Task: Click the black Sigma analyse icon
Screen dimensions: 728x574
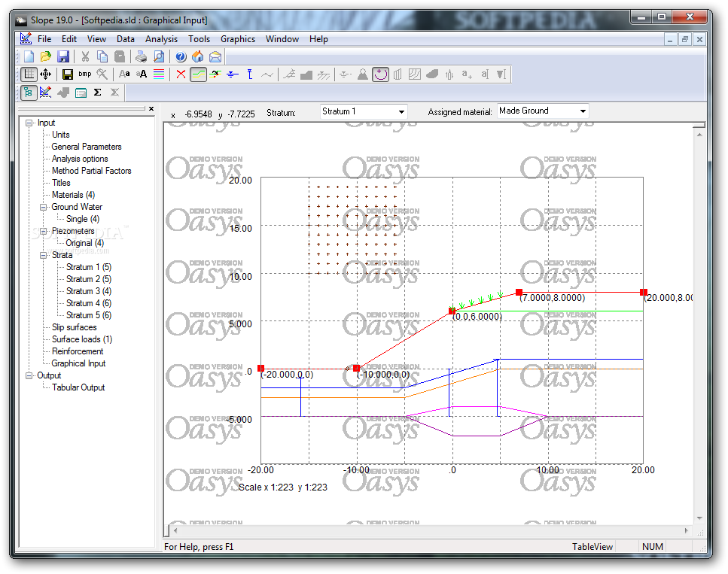Action: click(x=98, y=93)
